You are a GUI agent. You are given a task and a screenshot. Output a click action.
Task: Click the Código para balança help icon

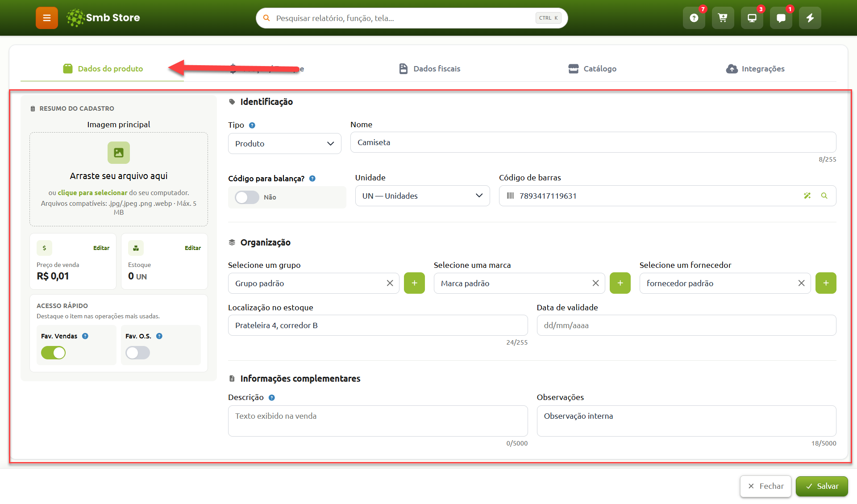click(312, 179)
